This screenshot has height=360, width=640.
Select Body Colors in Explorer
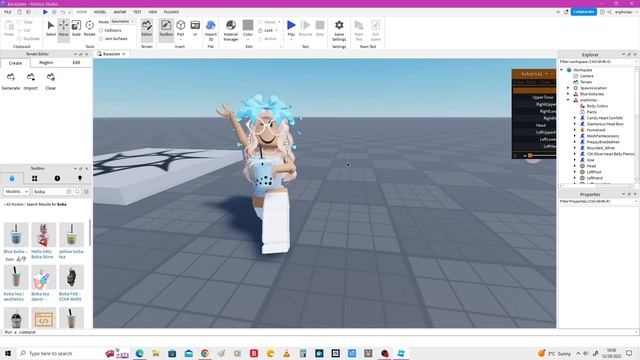pos(597,106)
